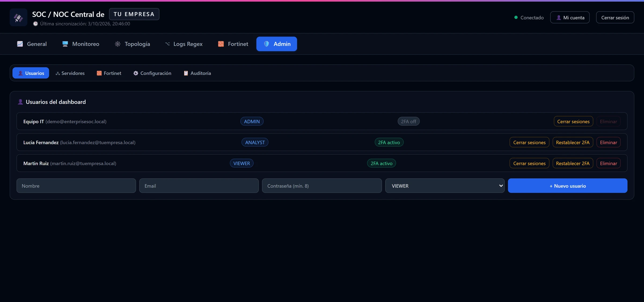Click + Nuevo usuario button

pos(568,186)
